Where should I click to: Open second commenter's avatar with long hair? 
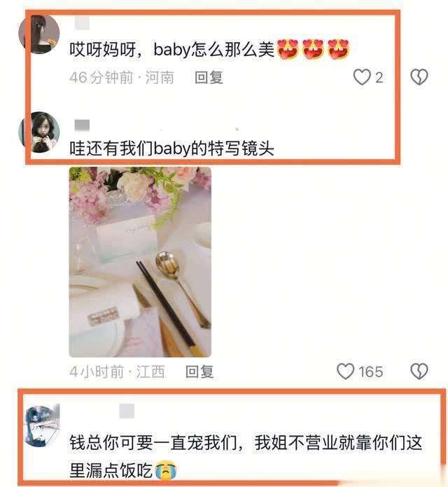pos(39,132)
